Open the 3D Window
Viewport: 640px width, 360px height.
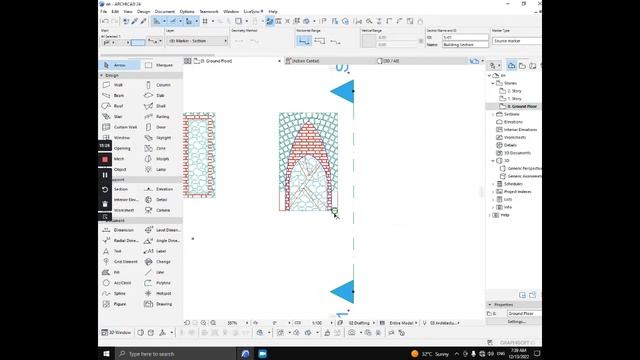coord(116,333)
